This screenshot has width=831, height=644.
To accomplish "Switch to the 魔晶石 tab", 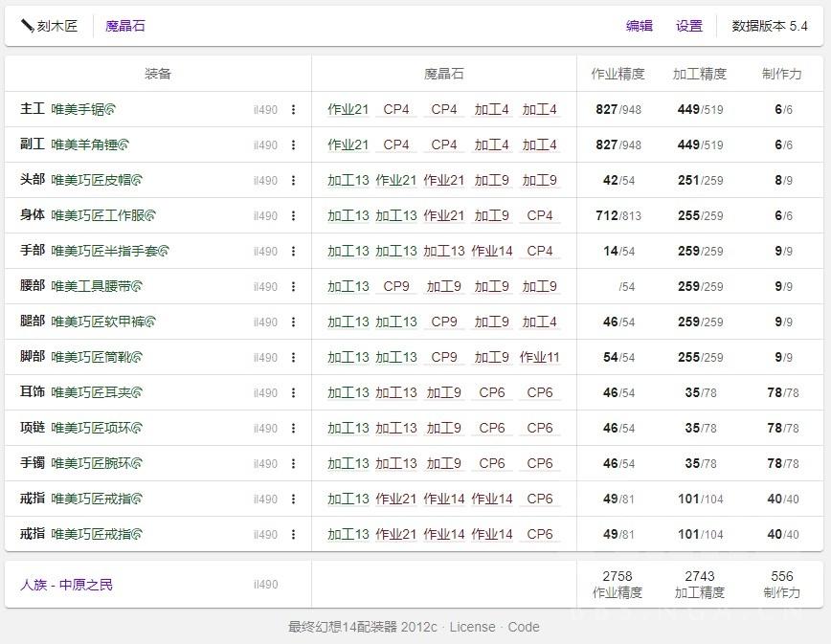I will coord(125,26).
